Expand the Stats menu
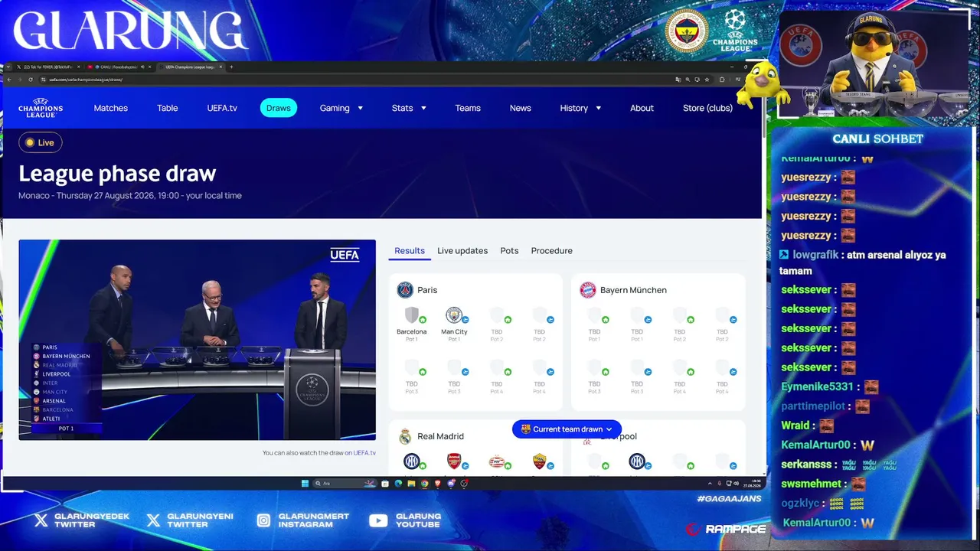The image size is (980, 551). 409,108
